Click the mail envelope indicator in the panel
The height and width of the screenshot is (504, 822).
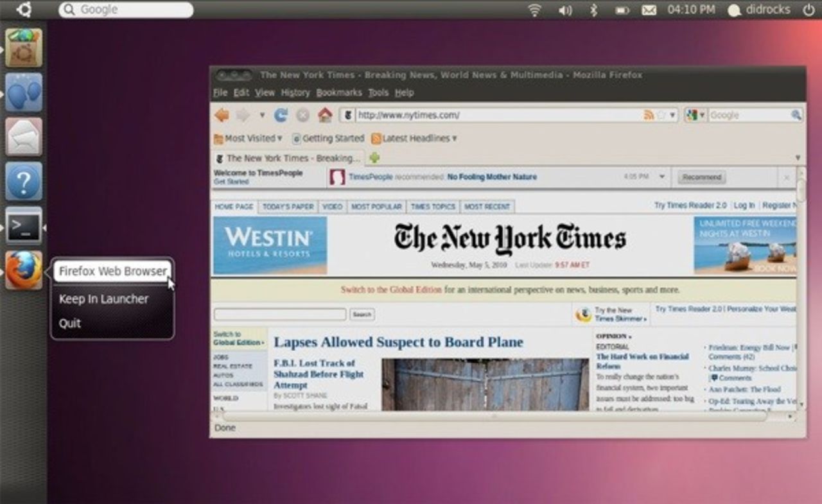(x=650, y=10)
